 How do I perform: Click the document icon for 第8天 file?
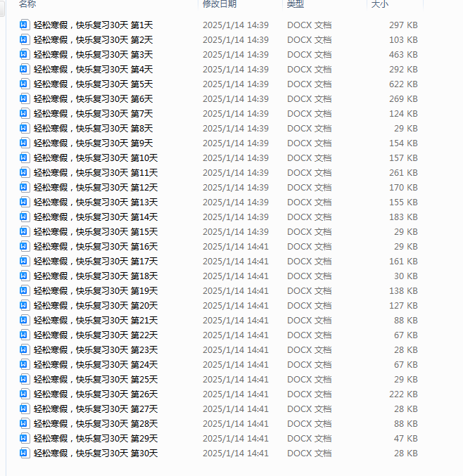click(25, 129)
